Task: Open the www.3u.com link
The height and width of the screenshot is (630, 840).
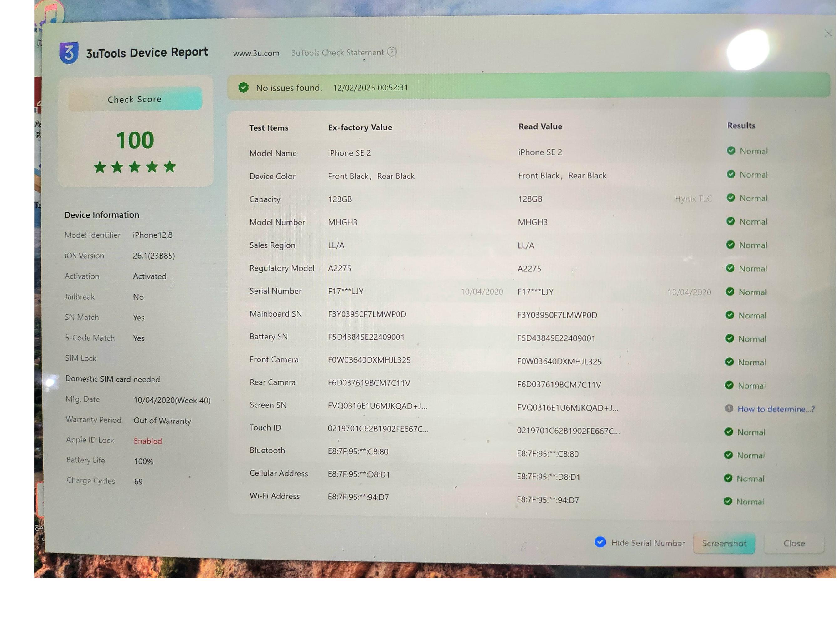Action: [x=256, y=53]
